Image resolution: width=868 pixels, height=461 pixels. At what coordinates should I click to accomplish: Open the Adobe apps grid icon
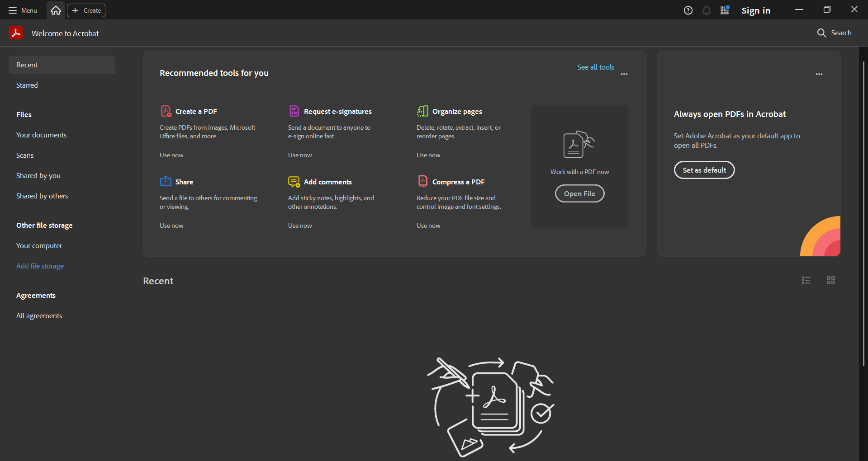point(725,10)
